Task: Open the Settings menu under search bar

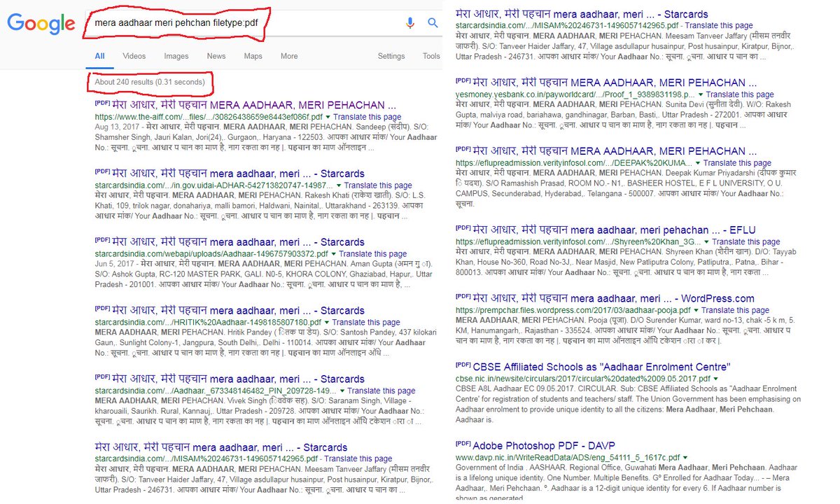Action: (x=391, y=56)
